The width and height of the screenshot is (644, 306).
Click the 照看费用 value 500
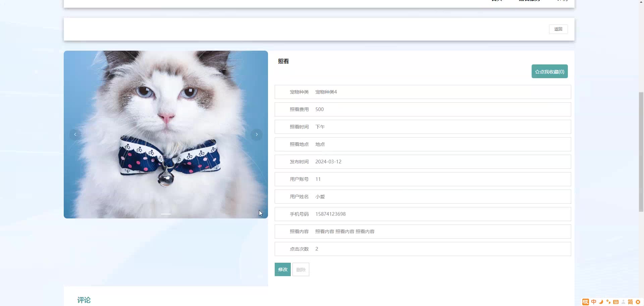tap(320, 109)
